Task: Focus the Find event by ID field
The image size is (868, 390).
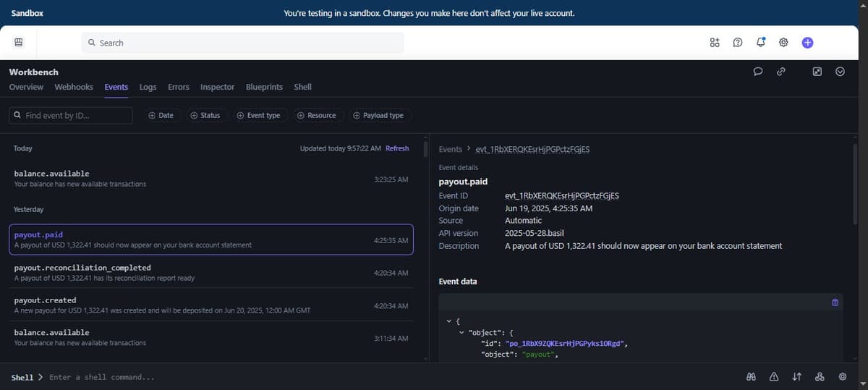Action: pos(71,115)
